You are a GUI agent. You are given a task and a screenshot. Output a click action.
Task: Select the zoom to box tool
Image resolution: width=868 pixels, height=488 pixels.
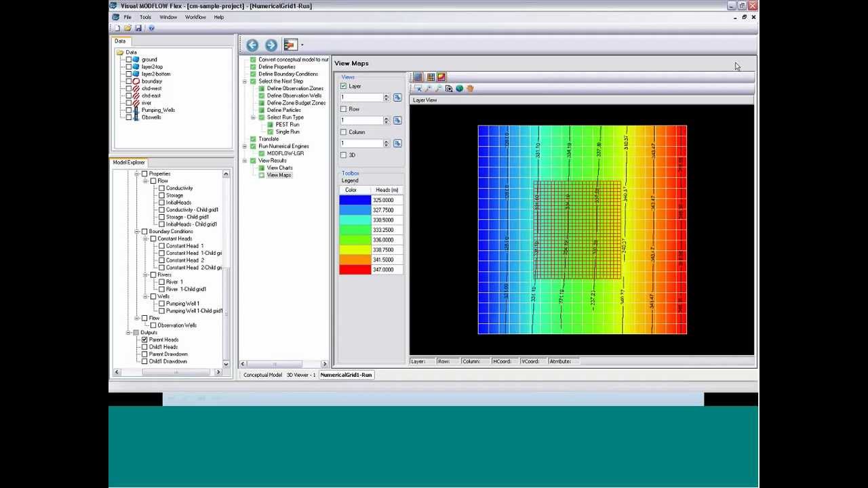point(449,89)
